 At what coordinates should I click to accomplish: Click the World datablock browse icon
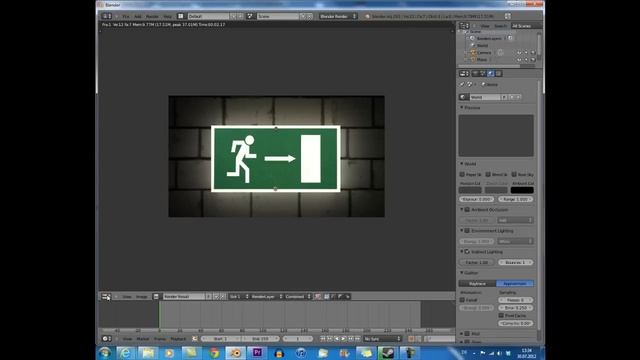point(464,97)
